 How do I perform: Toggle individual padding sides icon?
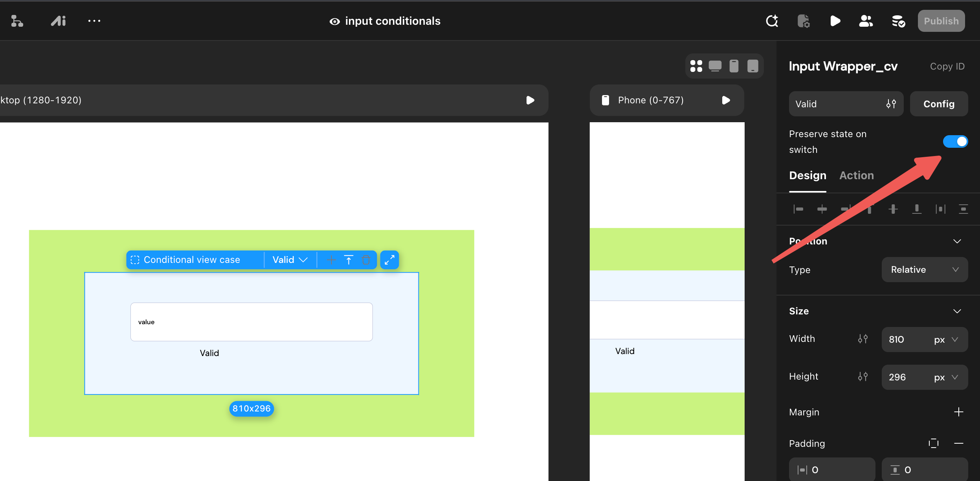point(933,443)
